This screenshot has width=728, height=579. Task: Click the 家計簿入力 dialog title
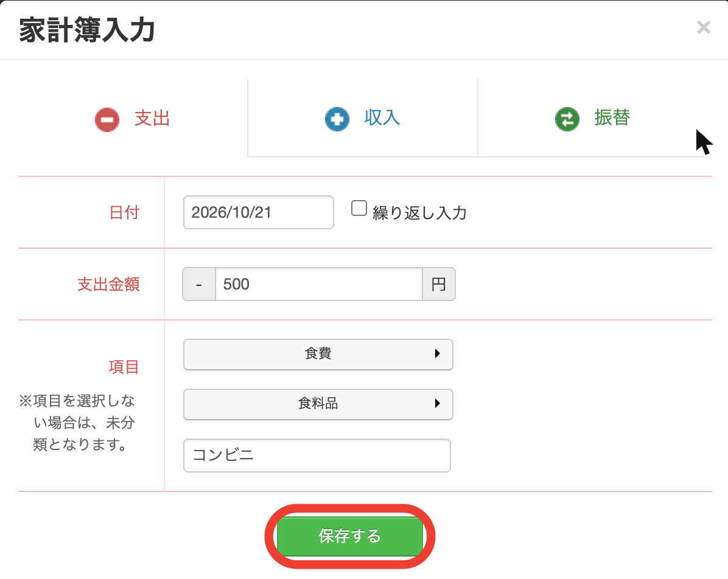point(87,30)
